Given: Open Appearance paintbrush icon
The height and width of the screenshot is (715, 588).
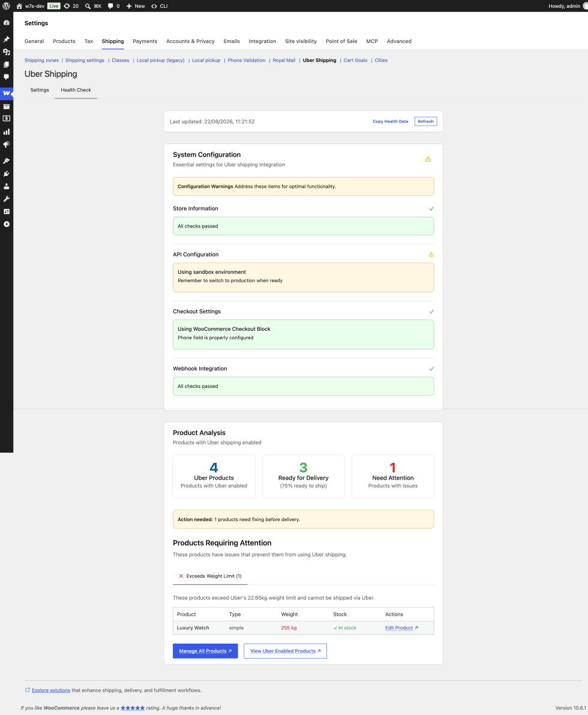Looking at the screenshot, I should pos(7,161).
